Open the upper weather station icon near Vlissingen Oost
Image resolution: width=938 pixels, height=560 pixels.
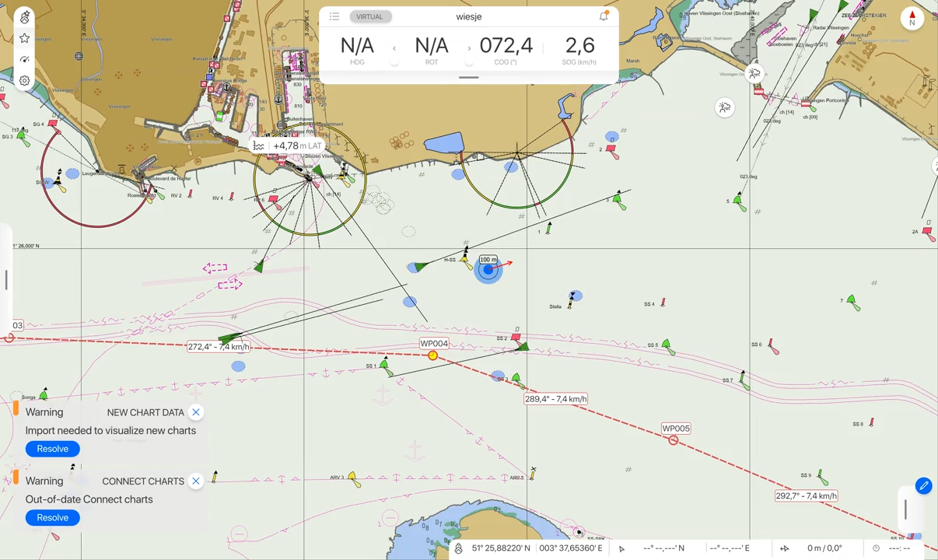[754, 74]
